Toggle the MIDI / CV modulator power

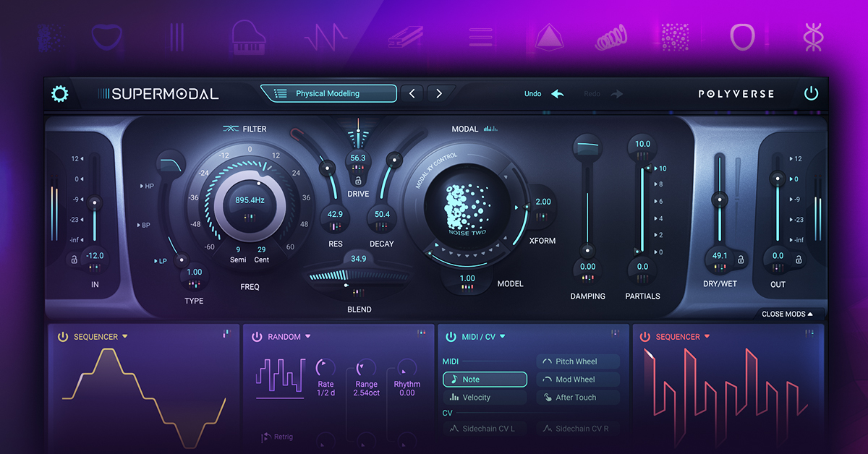point(451,337)
